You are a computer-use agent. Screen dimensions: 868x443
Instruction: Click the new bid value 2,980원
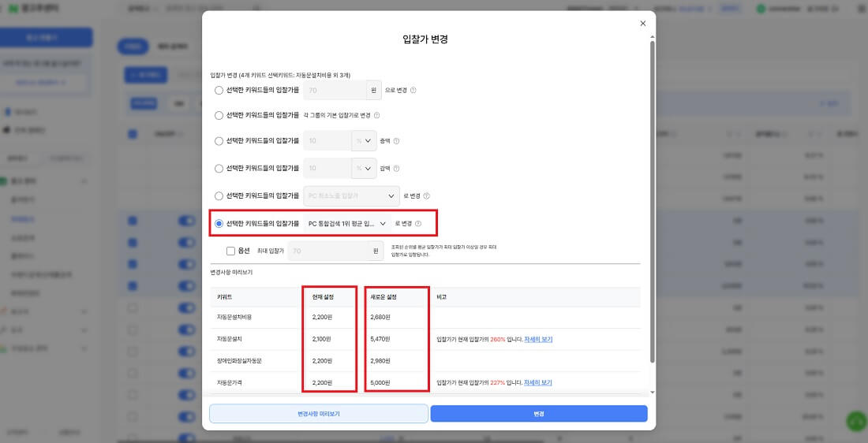click(x=380, y=360)
